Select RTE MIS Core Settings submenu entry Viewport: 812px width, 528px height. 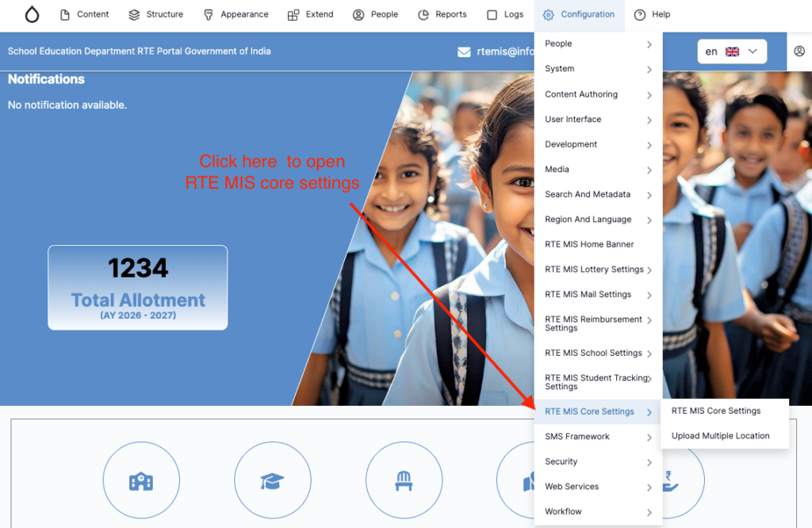coord(716,411)
